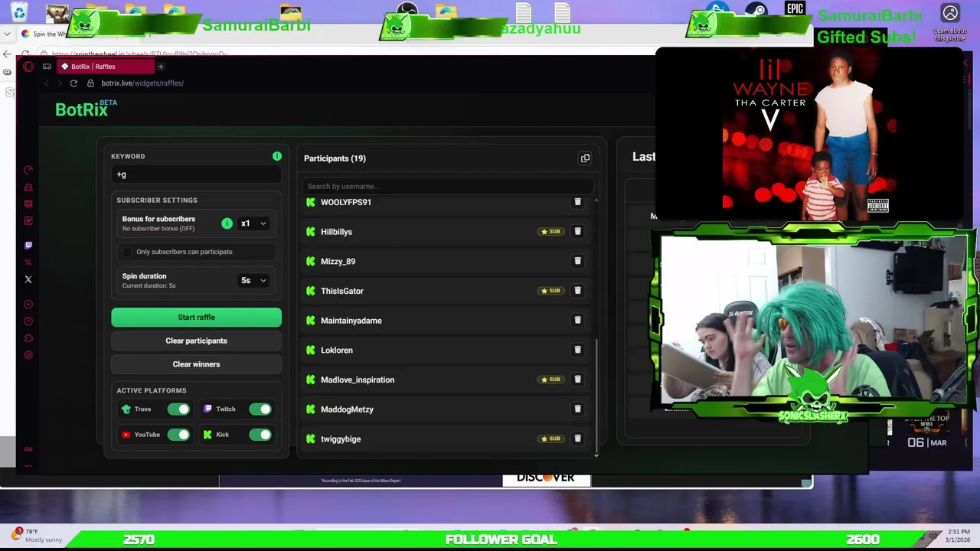Click participant name MaddogMetzy
980x551 pixels.
pos(347,409)
